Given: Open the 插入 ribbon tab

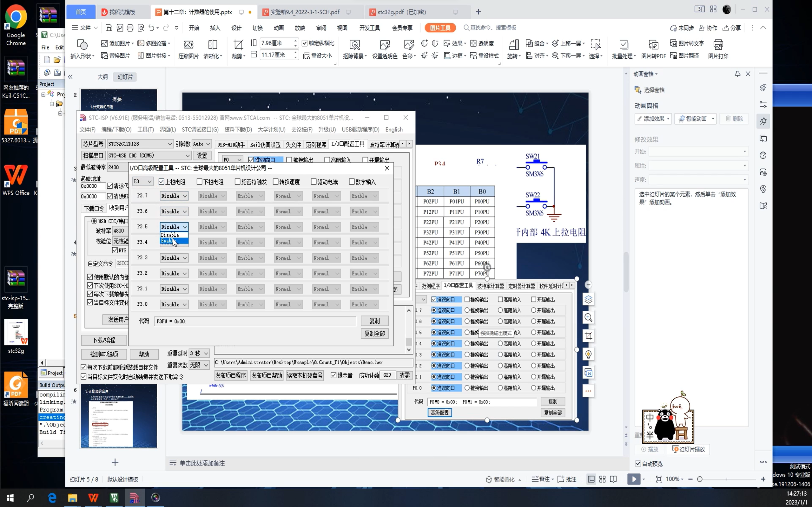Looking at the screenshot, I should coord(215,28).
